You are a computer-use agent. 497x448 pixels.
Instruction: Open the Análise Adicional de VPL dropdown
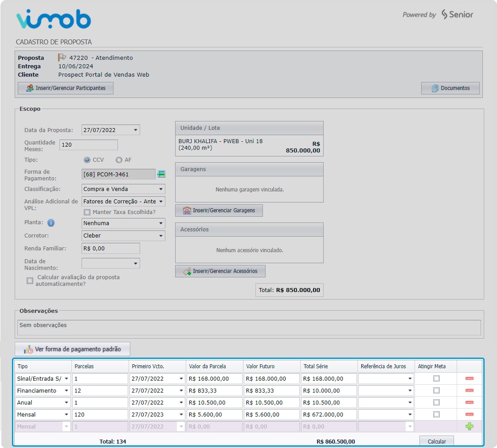(x=161, y=202)
